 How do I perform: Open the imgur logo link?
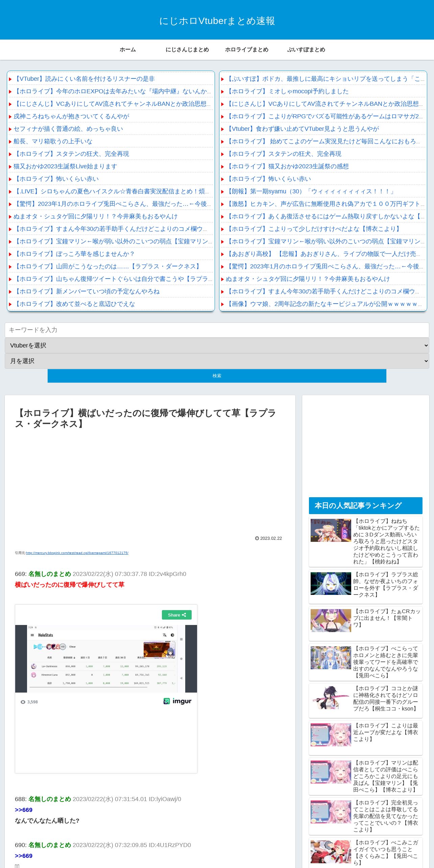pos(177,701)
